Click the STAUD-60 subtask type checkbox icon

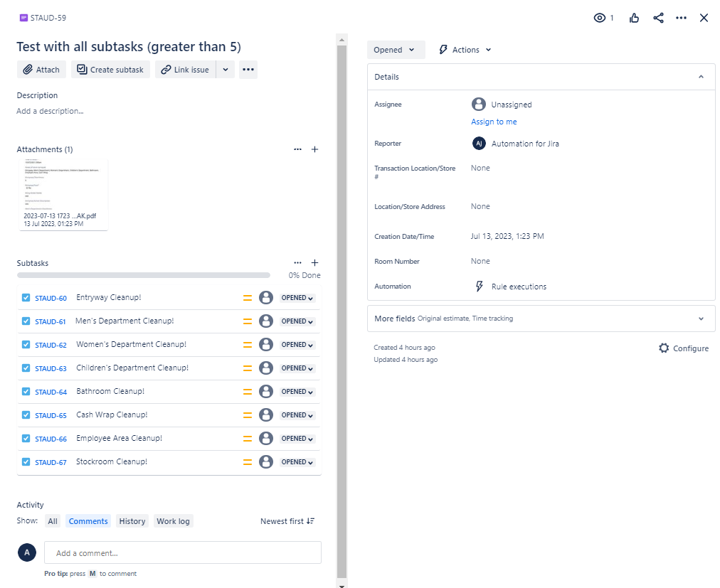pos(26,297)
